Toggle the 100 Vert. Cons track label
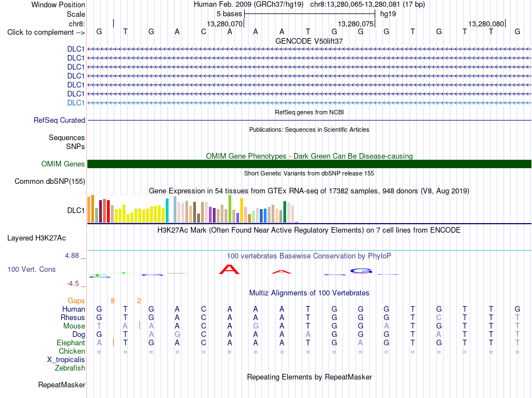Viewport: 532px width, 398px height. click(x=31, y=269)
